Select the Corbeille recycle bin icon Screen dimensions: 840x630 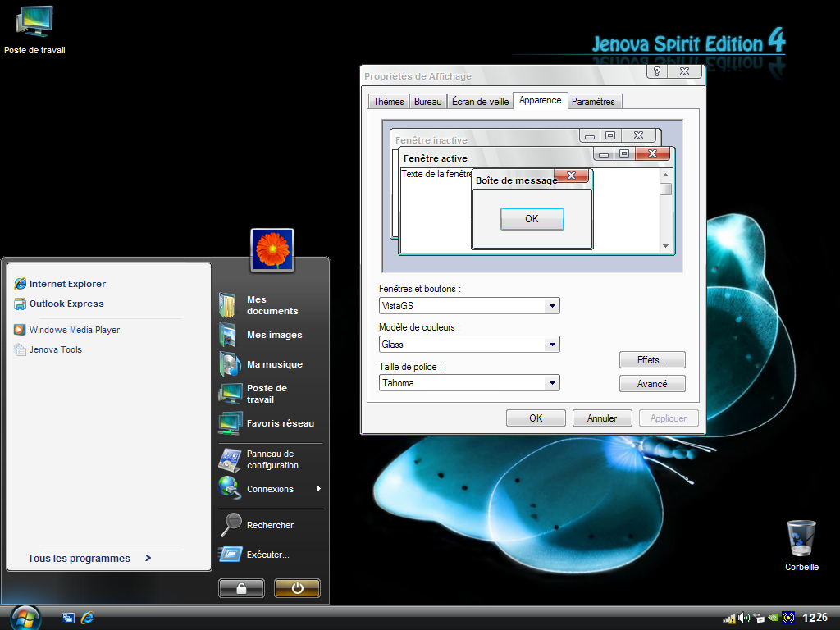(x=801, y=546)
